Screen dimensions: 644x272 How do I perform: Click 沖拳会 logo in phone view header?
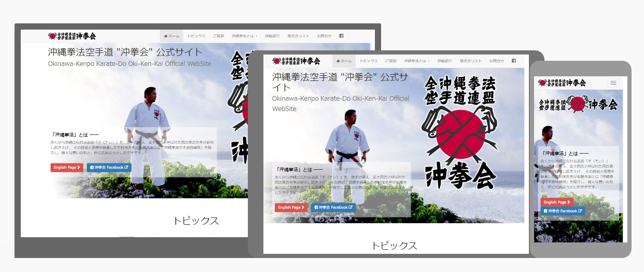point(562,83)
